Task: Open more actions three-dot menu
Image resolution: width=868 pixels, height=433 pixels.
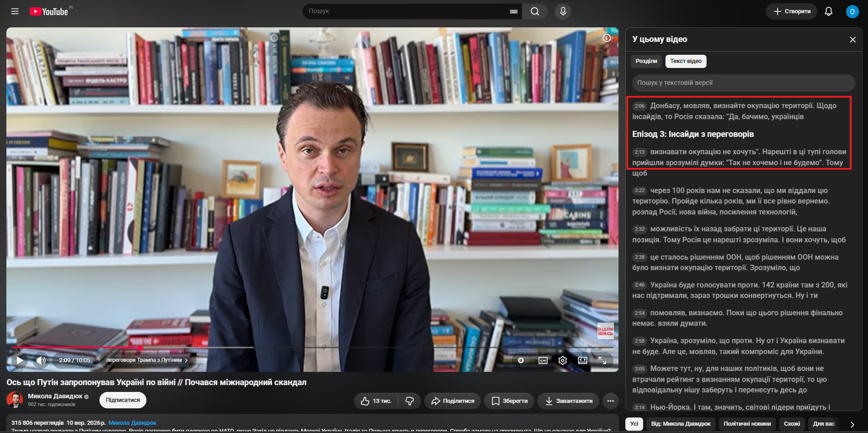Action: pos(611,401)
